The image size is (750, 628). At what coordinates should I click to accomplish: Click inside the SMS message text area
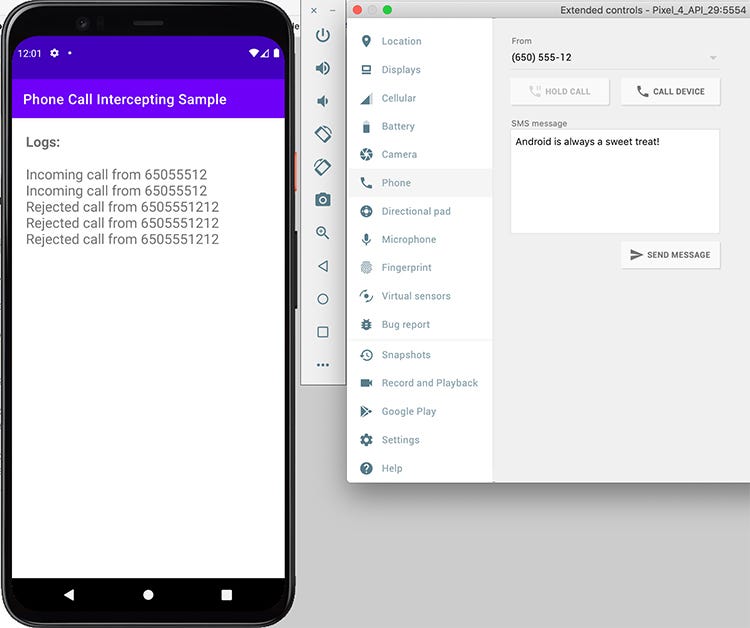[615, 181]
